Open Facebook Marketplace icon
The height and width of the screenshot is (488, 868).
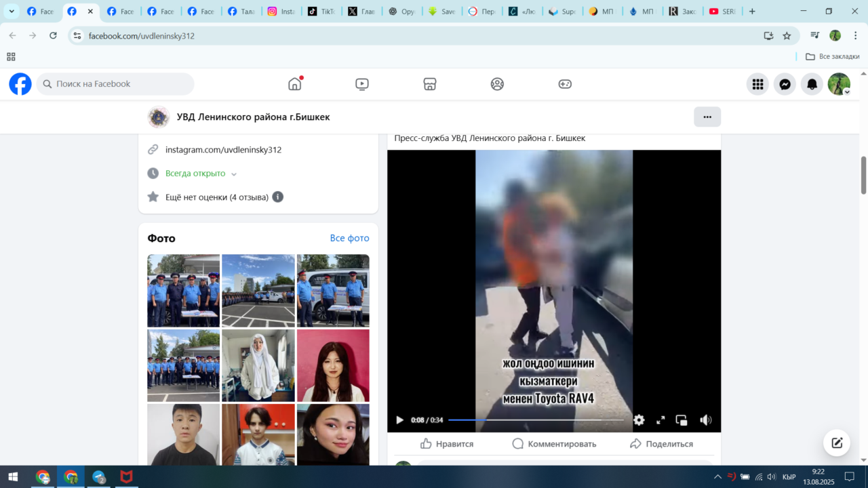[x=429, y=84]
